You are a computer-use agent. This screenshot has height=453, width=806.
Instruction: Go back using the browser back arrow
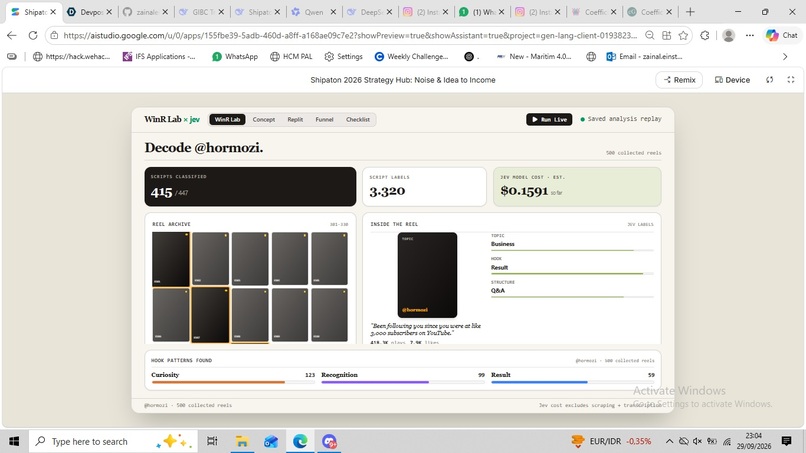click(12, 35)
